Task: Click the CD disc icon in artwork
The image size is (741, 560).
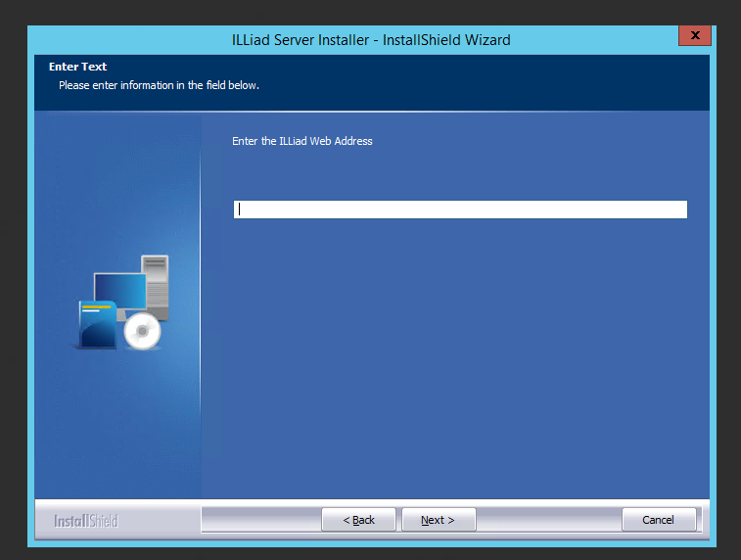Action: 143,333
